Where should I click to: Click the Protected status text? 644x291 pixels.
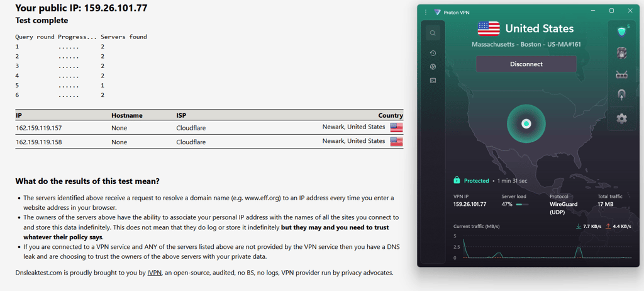[x=477, y=181]
